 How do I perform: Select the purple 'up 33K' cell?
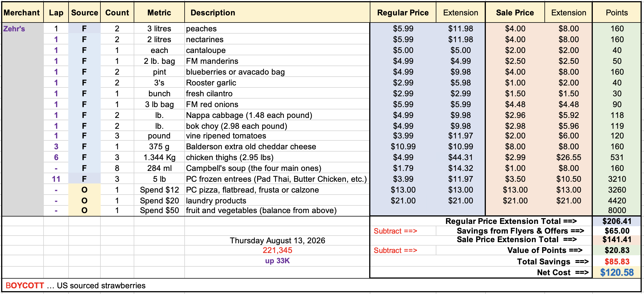point(277,261)
